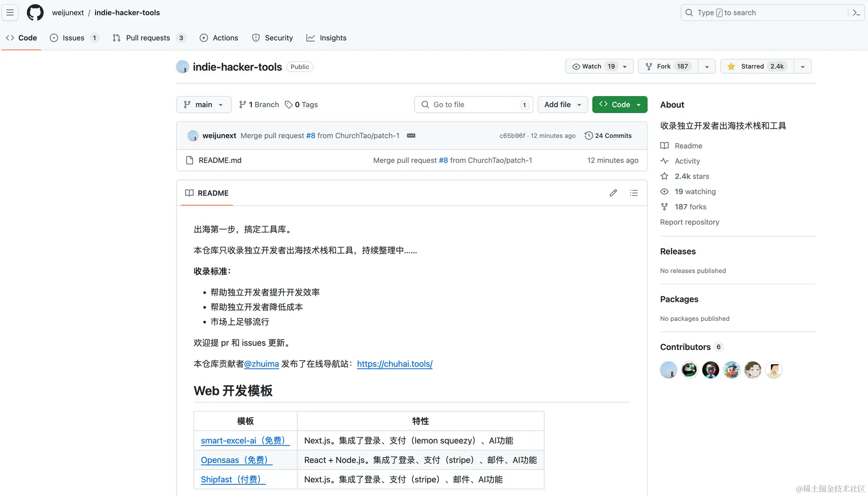
Task: Open the hamburger navigation menu
Action: (x=10, y=13)
